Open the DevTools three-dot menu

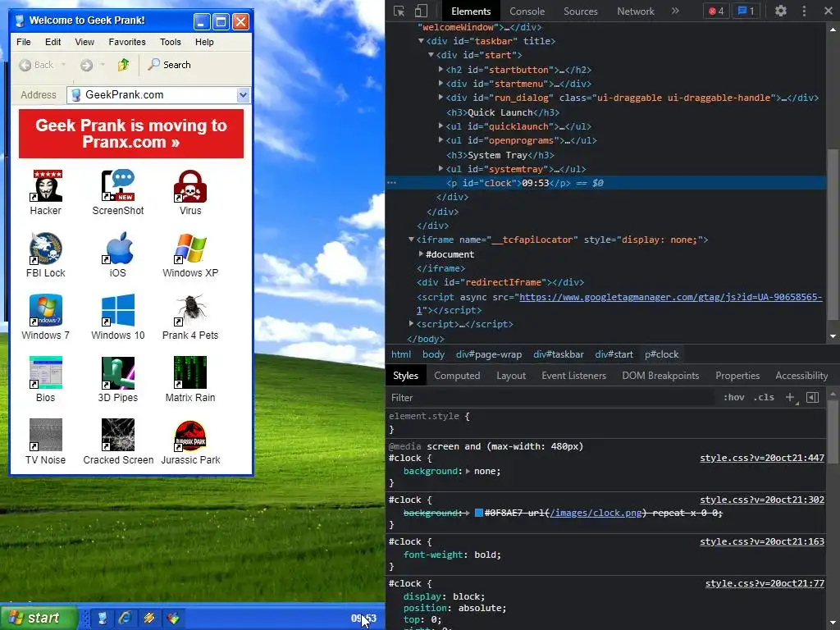pyautogui.click(x=804, y=11)
